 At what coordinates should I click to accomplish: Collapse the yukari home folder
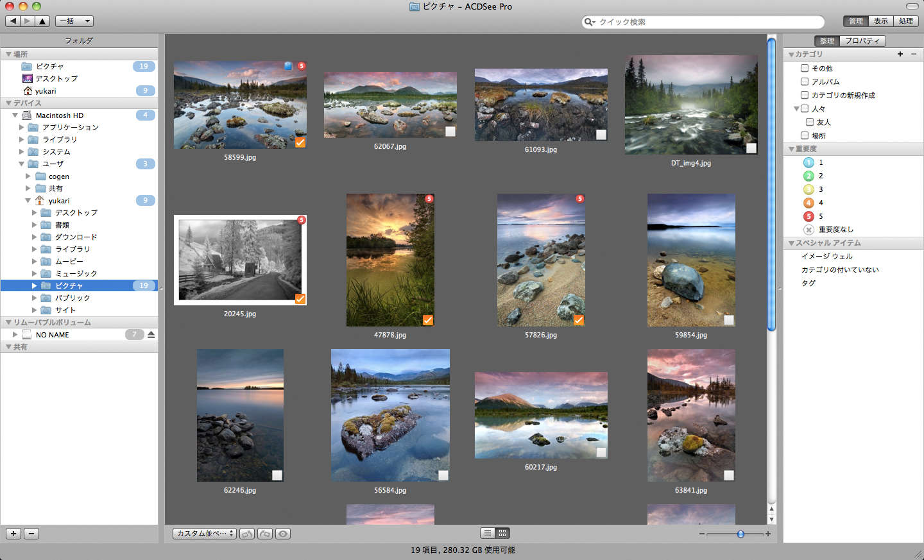pos(28,200)
